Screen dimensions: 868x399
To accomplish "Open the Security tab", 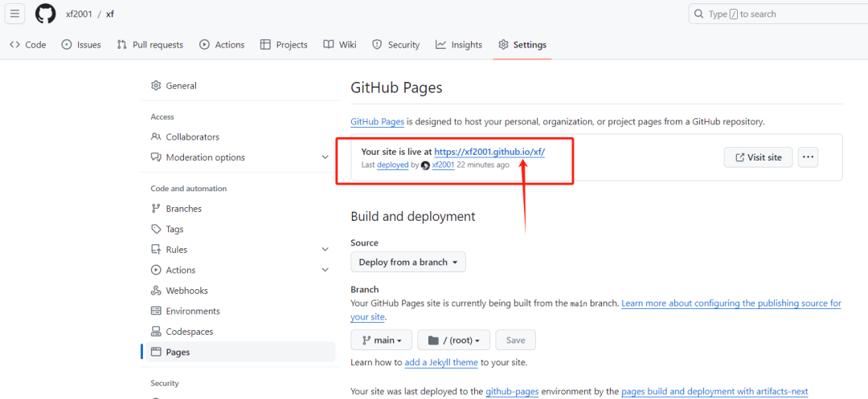I will [x=395, y=45].
